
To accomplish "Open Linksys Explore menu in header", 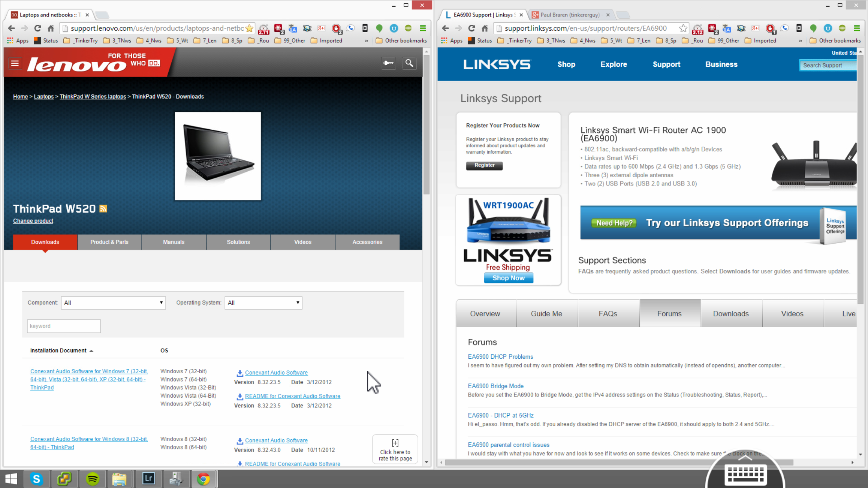I will tap(614, 64).
